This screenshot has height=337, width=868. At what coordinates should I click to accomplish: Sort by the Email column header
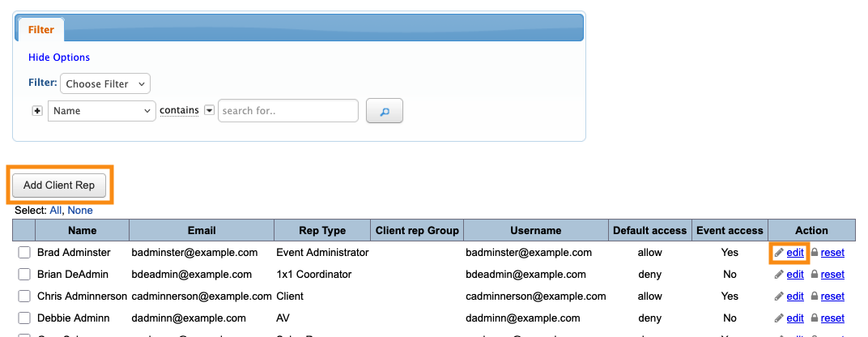pyautogui.click(x=202, y=231)
